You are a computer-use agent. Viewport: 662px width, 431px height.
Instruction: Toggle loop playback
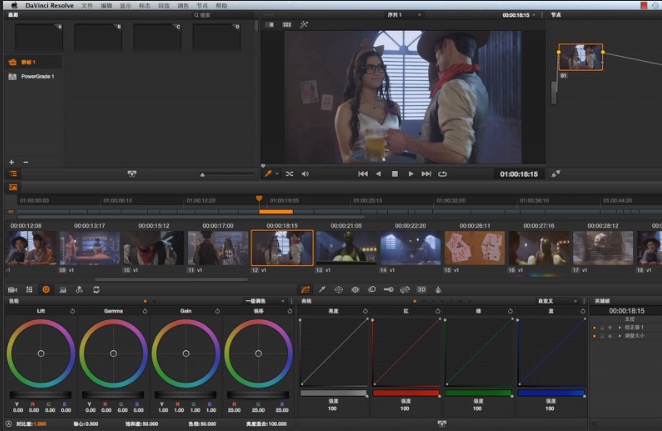coord(442,173)
